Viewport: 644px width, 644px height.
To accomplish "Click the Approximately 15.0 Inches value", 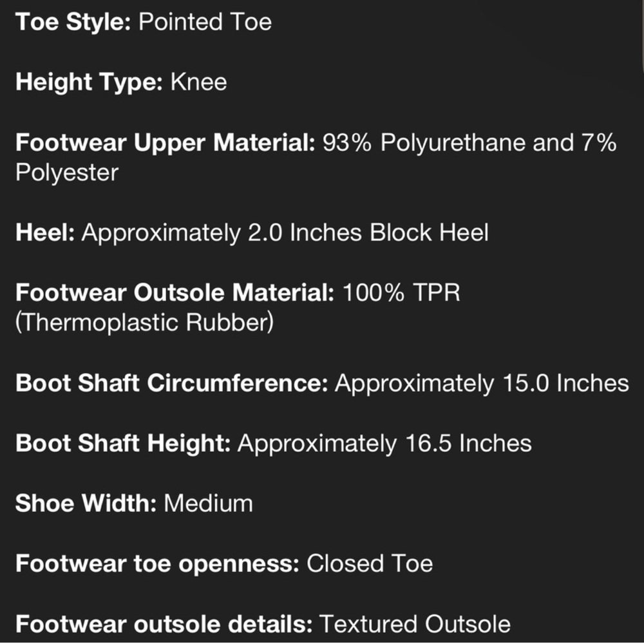I will click(482, 383).
